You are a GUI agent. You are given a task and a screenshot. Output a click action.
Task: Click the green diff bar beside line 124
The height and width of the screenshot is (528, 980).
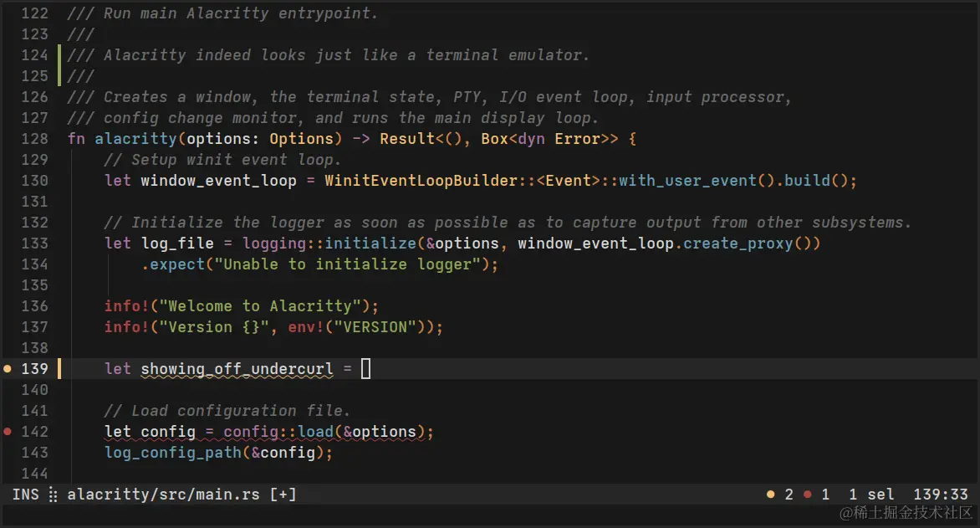(x=59, y=65)
